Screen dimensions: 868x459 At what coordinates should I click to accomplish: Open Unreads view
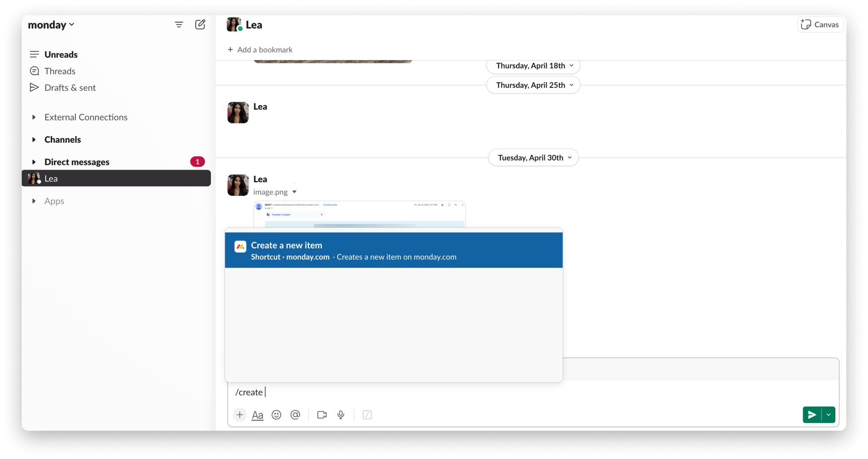(61, 54)
